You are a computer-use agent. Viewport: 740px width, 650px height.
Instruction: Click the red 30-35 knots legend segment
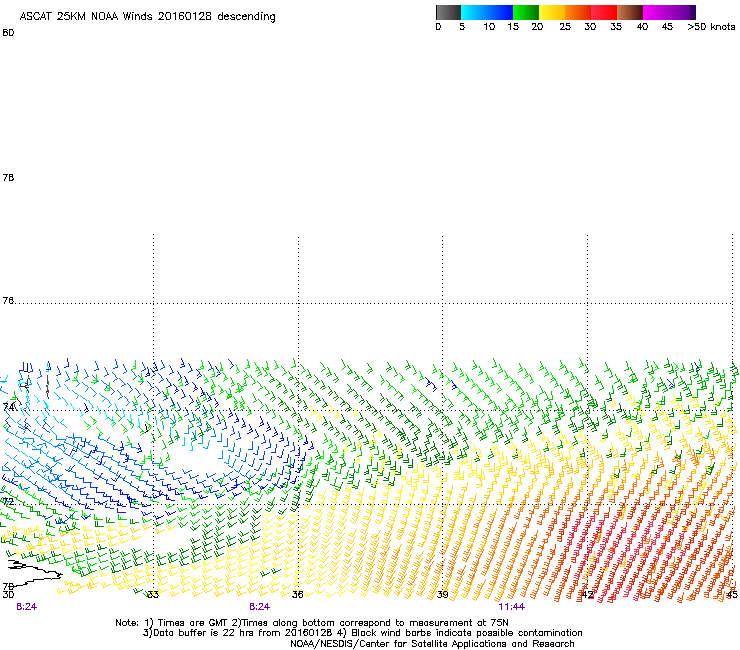pyautogui.click(x=604, y=12)
